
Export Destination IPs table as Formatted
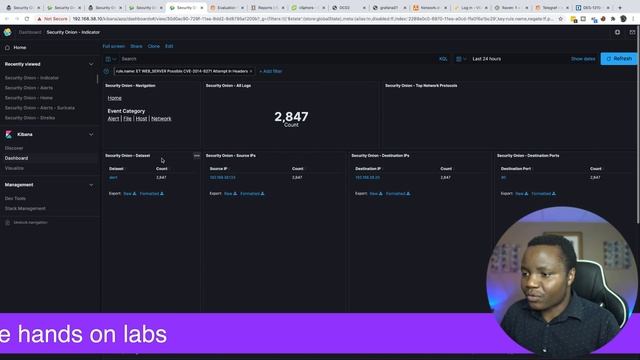398,194
